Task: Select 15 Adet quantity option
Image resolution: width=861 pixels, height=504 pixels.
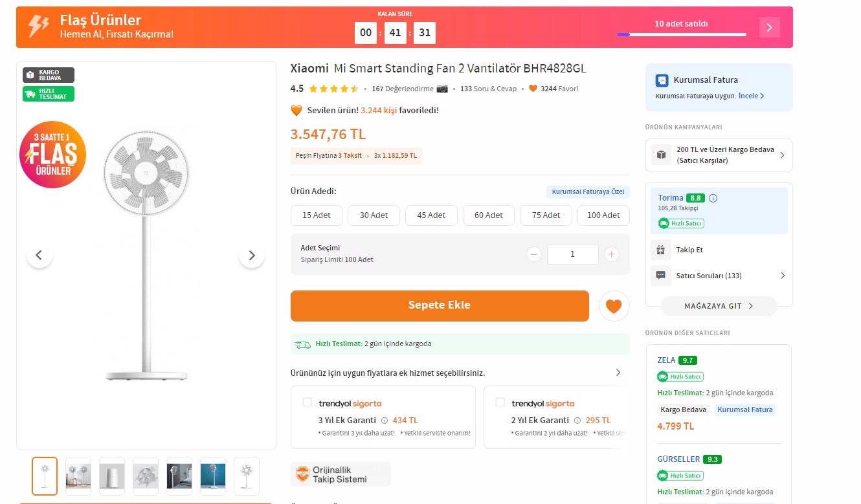Action: 317,215
